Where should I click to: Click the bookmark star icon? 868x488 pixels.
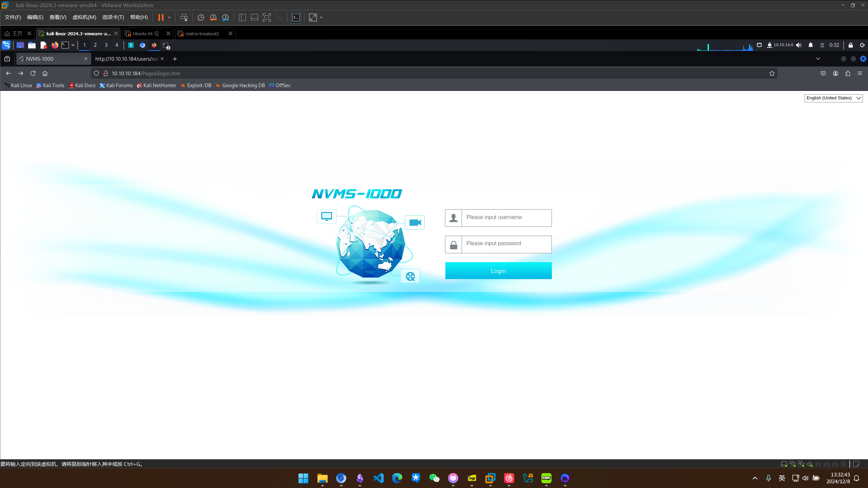(x=772, y=73)
